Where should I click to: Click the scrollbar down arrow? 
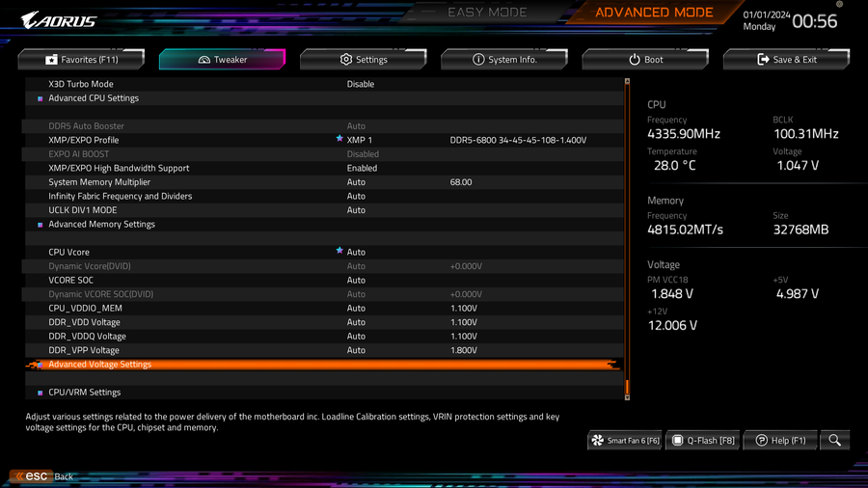click(x=627, y=397)
